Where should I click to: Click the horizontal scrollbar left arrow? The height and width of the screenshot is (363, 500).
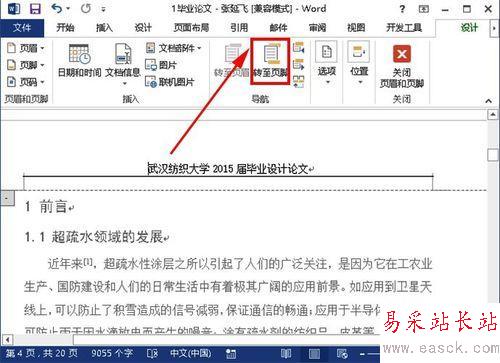[7, 340]
